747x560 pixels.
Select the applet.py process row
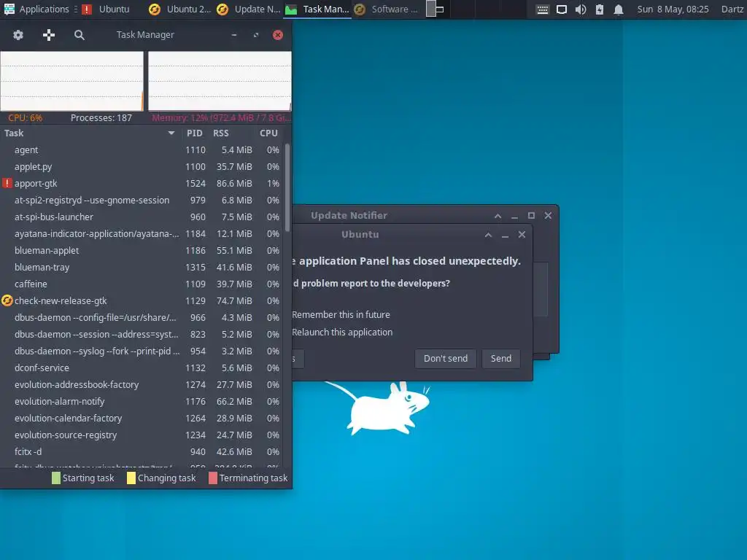(x=142, y=167)
